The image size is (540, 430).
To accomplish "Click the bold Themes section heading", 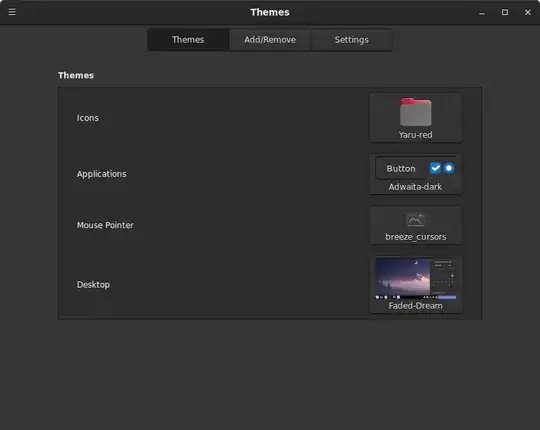I will [x=76, y=75].
